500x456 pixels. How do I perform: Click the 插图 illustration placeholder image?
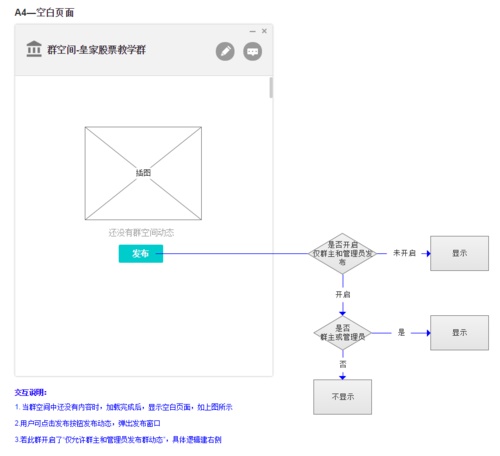[143, 173]
